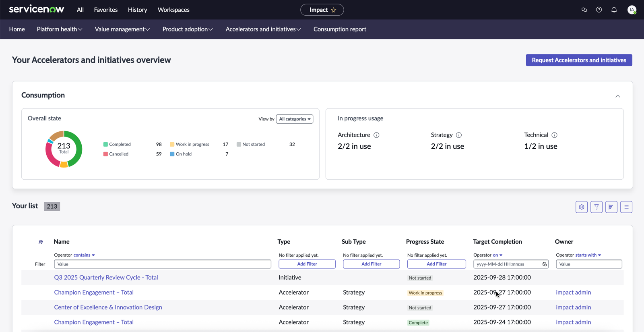Click the Name filter Value field

[163, 264]
